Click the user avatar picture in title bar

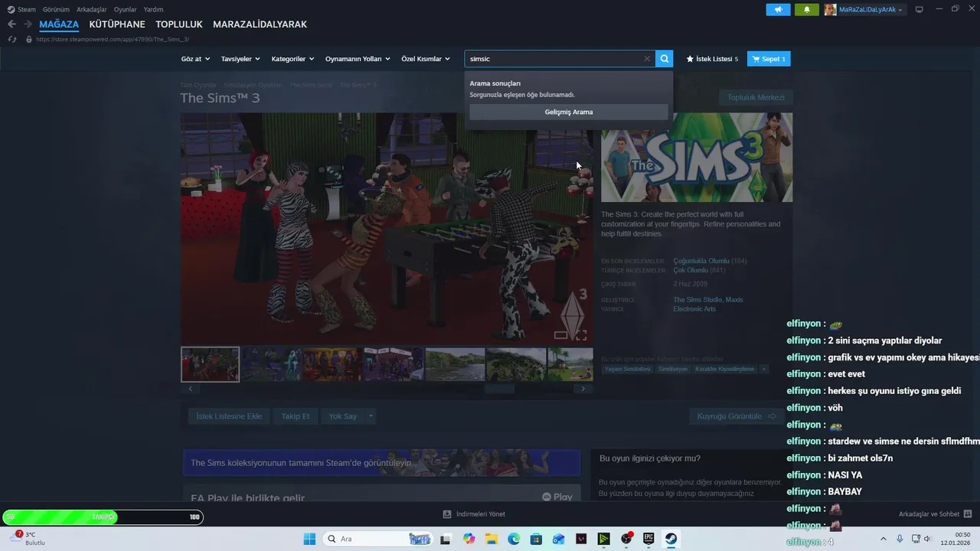[830, 10]
